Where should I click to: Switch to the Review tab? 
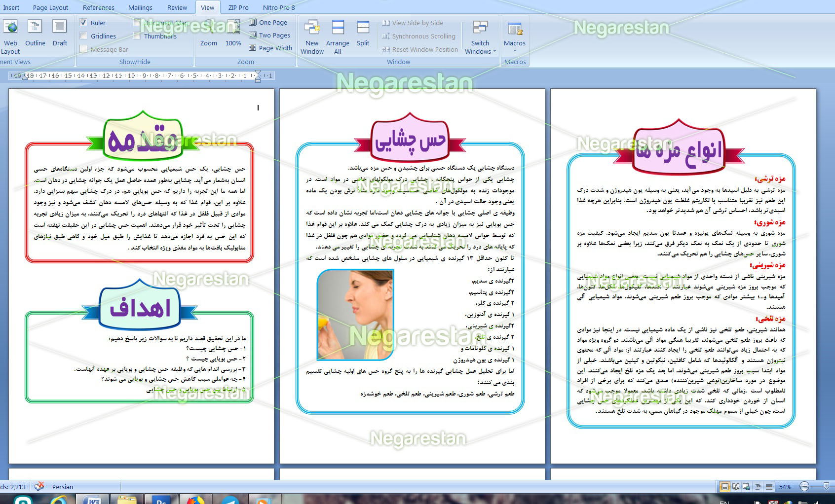click(177, 7)
